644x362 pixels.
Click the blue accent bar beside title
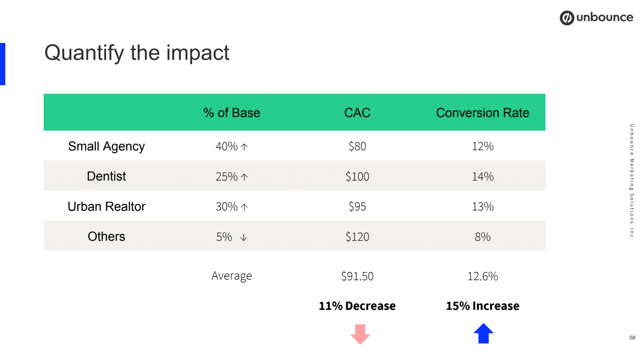click(x=3, y=64)
